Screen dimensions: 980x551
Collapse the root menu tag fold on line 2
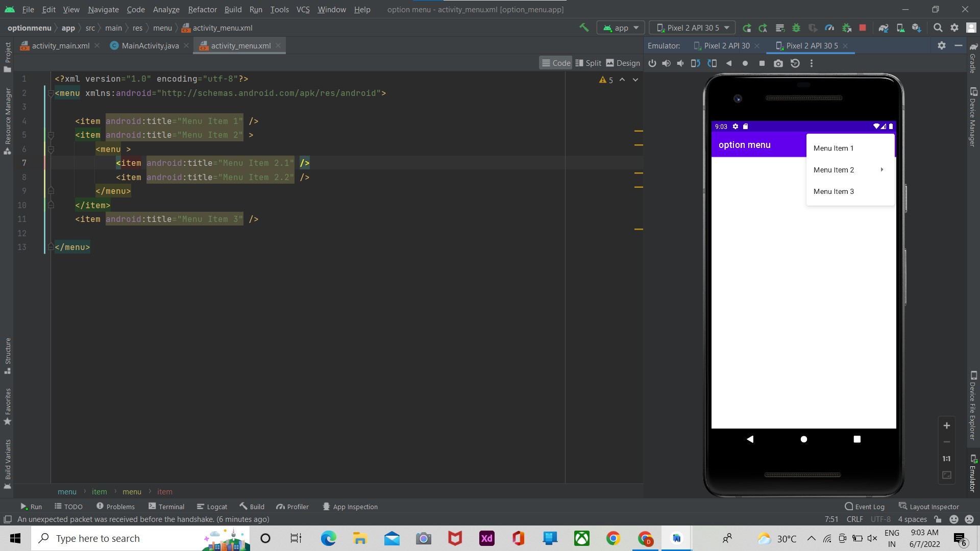coord(51,93)
